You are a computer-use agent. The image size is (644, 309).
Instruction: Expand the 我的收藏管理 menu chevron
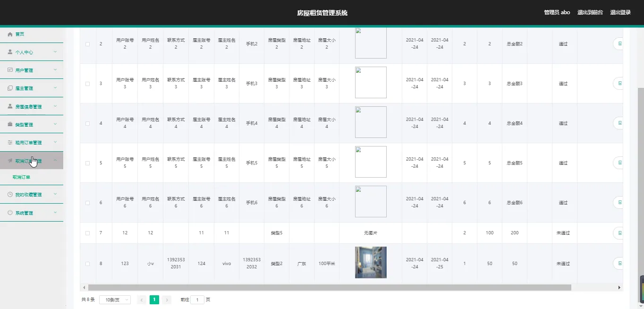pyautogui.click(x=55, y=194)
